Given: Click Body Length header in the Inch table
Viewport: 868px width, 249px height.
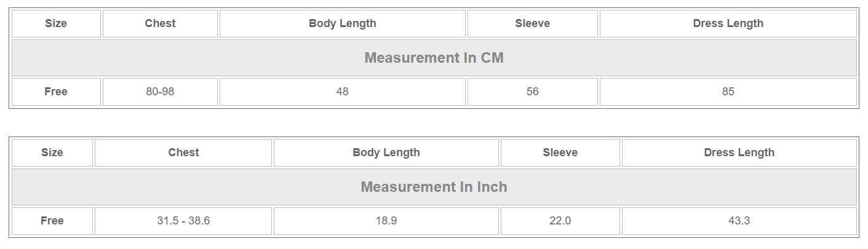Looking at the screenshot, I should [x=386, y=153].
